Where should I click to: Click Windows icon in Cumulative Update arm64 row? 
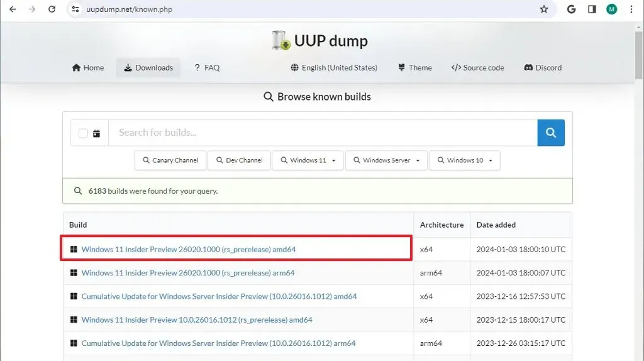pos(74,343)
